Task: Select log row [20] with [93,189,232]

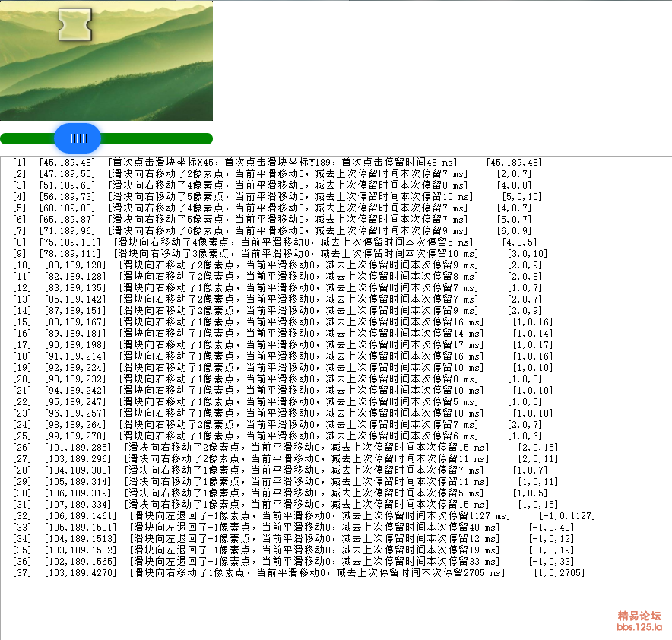Action: 277,379
